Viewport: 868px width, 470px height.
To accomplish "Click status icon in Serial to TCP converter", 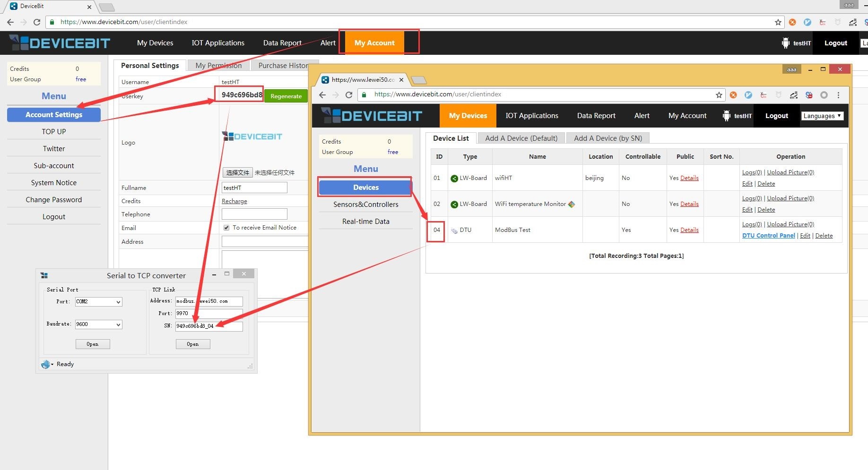I will pos(46,364).
